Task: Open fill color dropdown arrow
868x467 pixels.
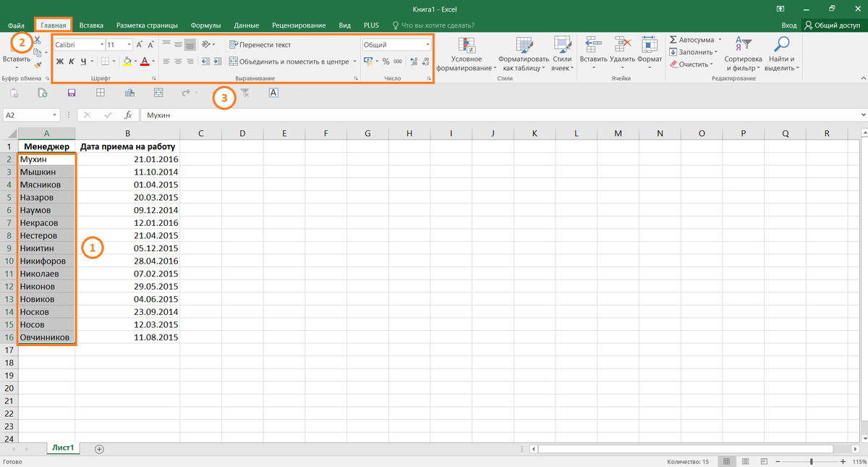Action: (135, 62)
